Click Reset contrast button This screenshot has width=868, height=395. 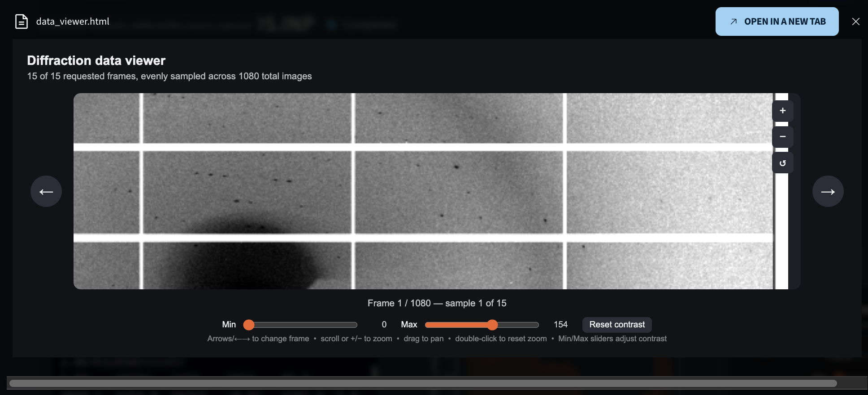(x=617, y=325)
